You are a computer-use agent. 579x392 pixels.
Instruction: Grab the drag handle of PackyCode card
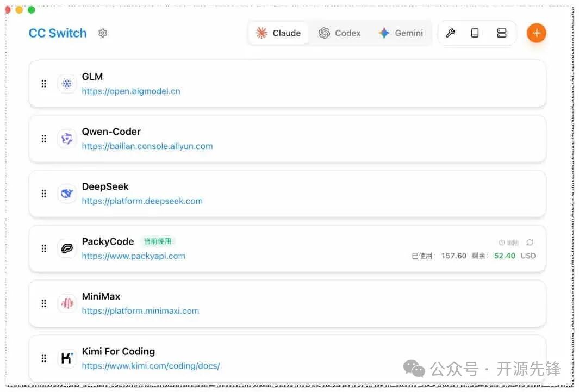coord(44,249)
